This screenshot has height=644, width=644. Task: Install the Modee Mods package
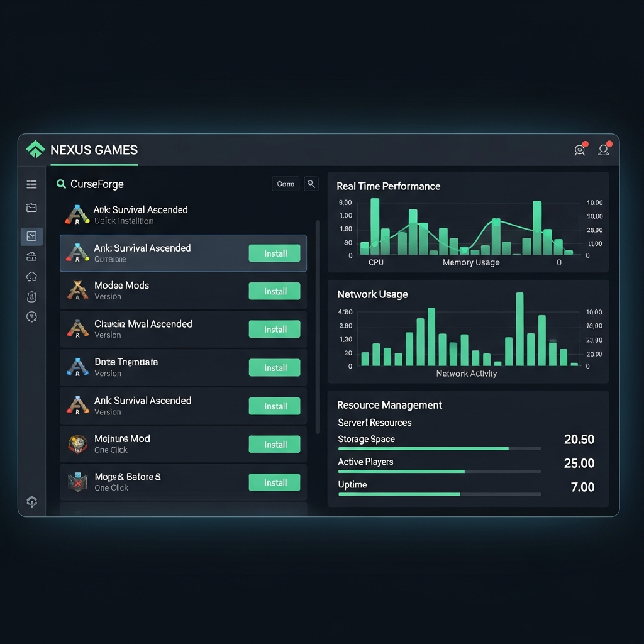click(x=274, y=291)
